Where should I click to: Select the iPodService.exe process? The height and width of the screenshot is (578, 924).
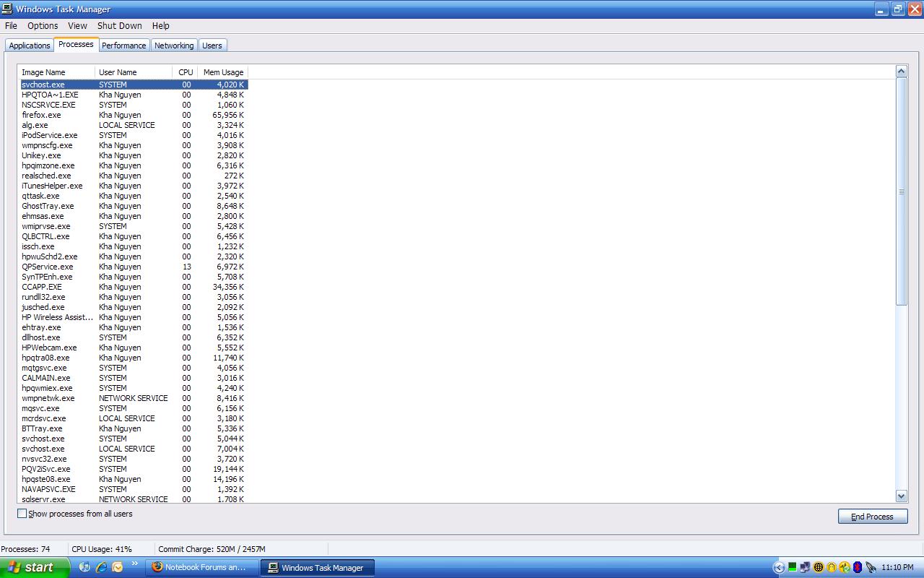pos(133,135)
